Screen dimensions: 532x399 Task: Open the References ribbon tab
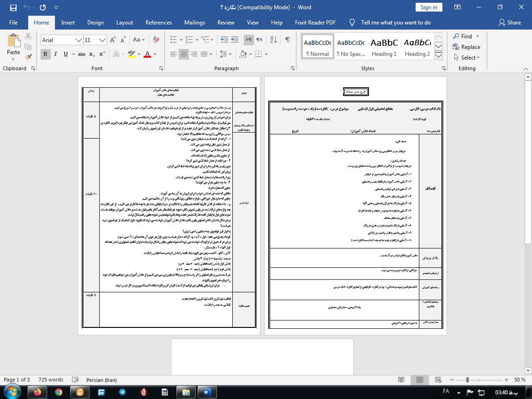pyautogui.click(x=158, y=23)
